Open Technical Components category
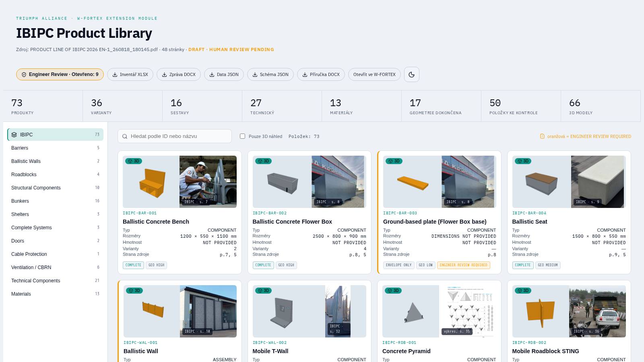This screenshot has width=644, height=362. click(55, 281)
